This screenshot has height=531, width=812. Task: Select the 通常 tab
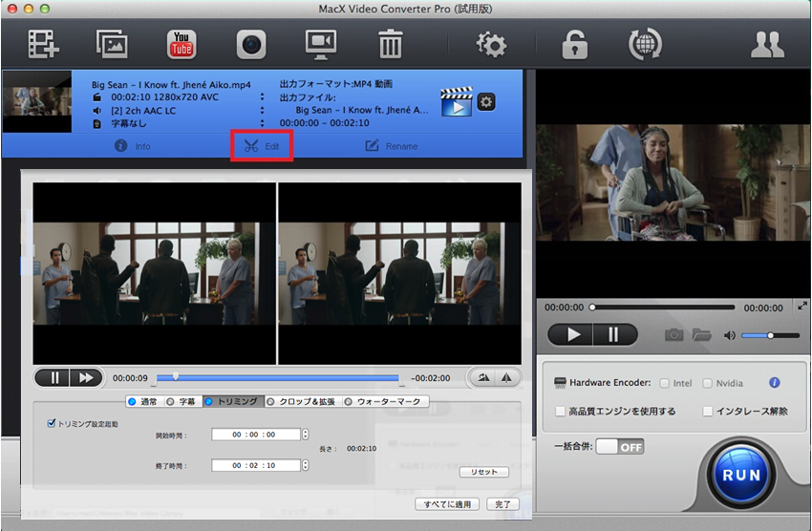144,402
